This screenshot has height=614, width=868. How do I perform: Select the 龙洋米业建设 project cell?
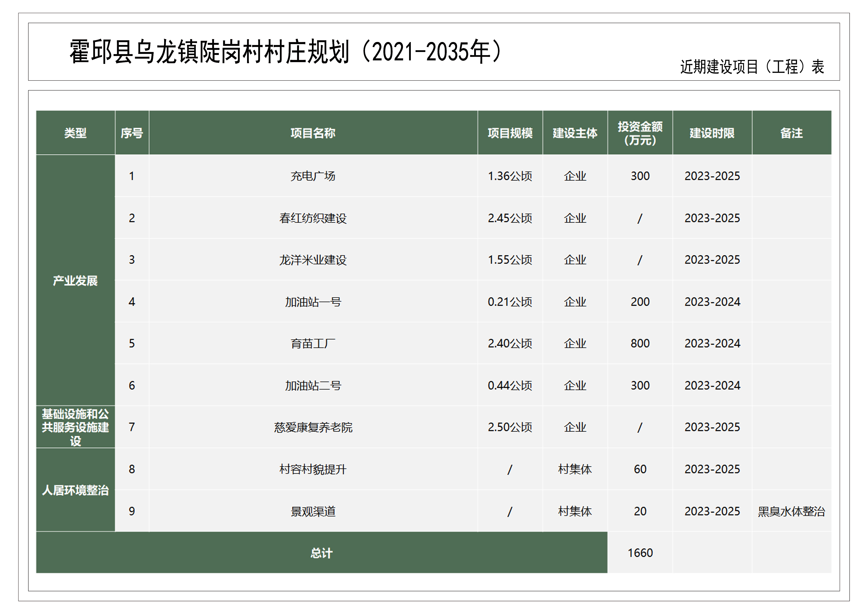click(313, 260)
